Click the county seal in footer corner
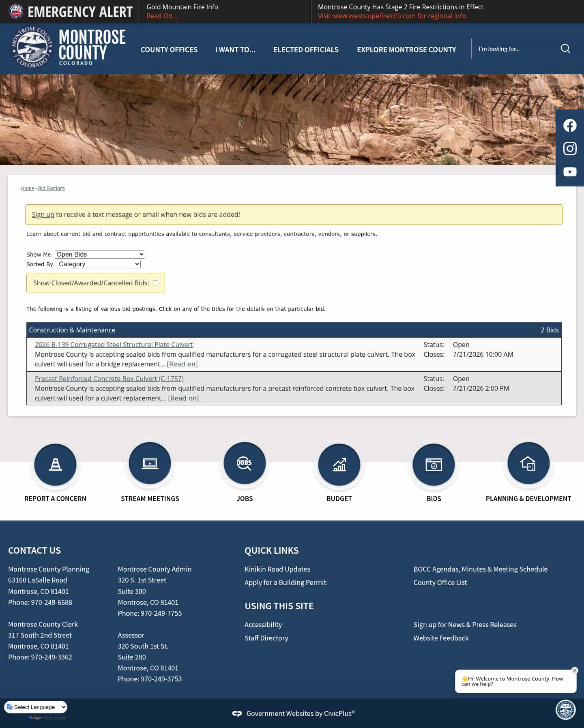Viewport: 584px width, 728px height. pyautogui.click(x=565, y=710)
